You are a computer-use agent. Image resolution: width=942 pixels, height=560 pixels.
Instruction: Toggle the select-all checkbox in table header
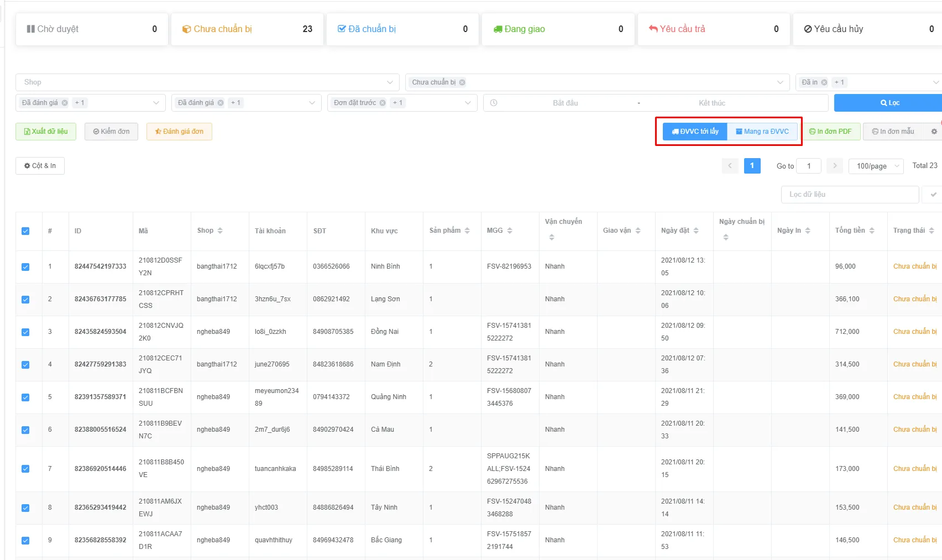tap(25, 231)
